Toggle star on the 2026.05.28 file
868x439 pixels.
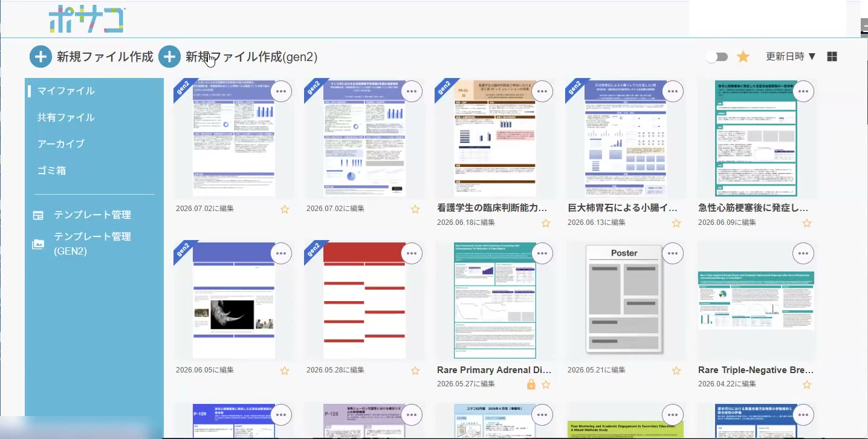coord(415,371)
